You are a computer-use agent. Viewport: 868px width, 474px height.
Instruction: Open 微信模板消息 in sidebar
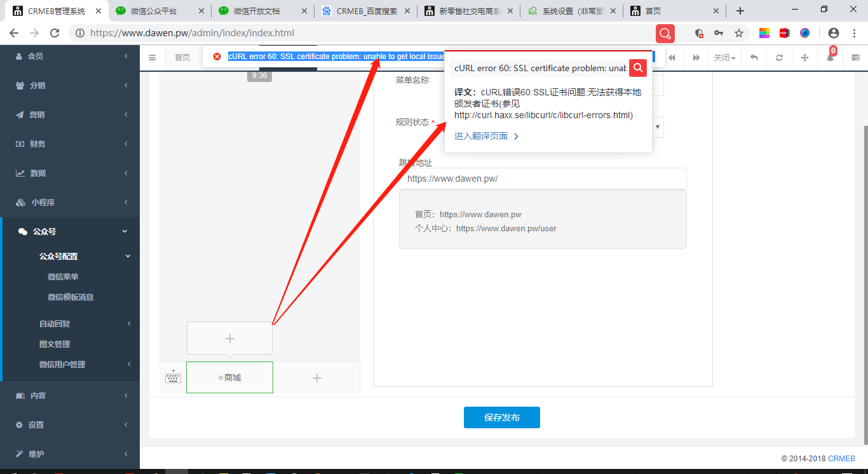tap(71, 297)
